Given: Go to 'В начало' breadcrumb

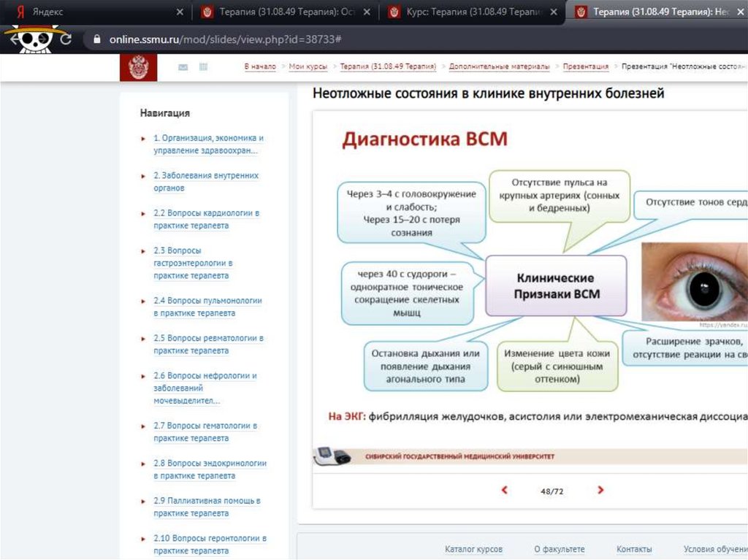Looking at the screenshot, I should pos(260,66).
